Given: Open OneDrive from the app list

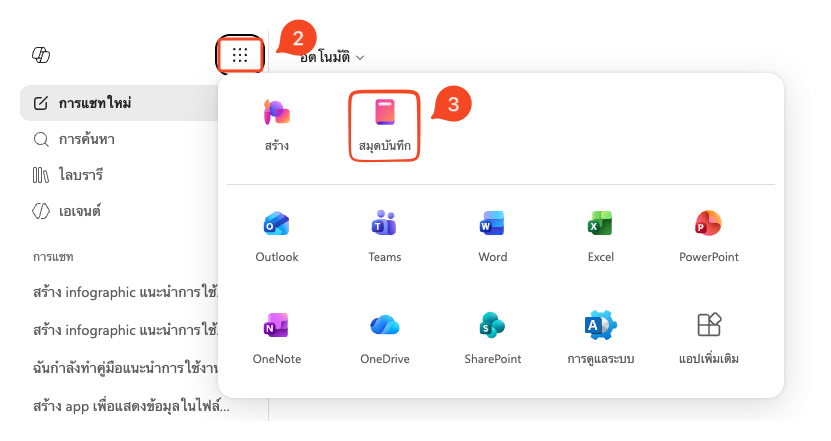Looking at the screenshot, I should pyautogui.click(x=385, y=338).
